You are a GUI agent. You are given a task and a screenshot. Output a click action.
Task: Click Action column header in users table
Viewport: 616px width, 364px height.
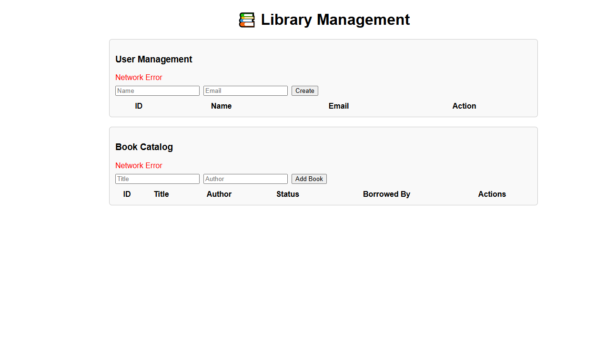coord(464,106)
